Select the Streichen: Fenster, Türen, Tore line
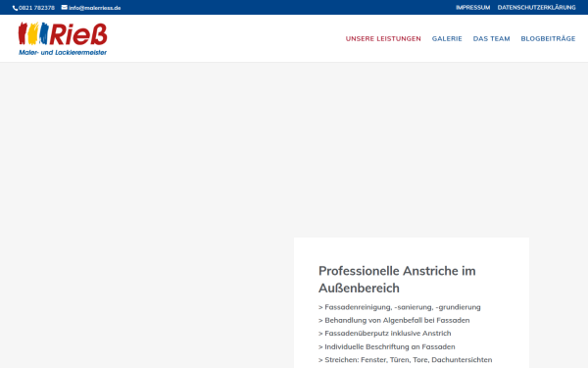The width and height of the screenshot is (588, 368). 406,360
